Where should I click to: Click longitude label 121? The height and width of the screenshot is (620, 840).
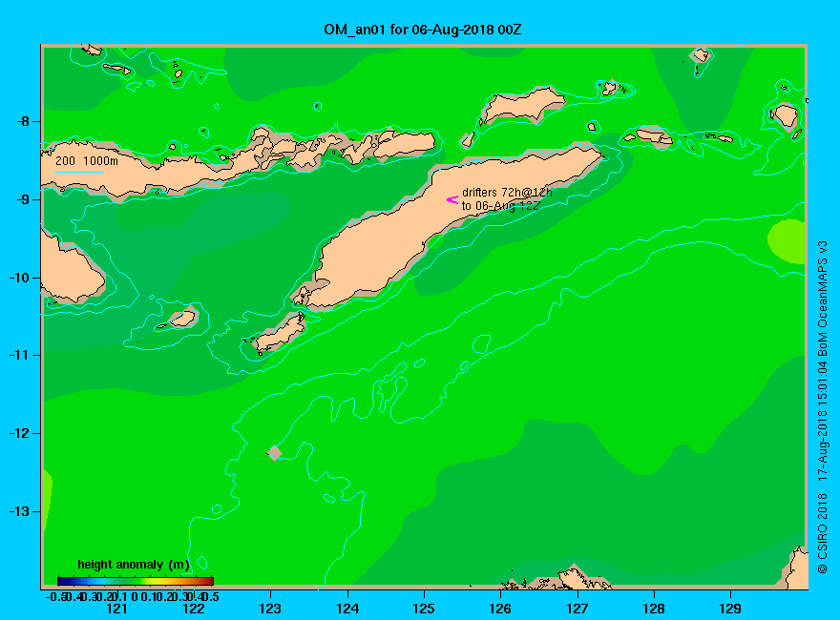tap(116, 609)
